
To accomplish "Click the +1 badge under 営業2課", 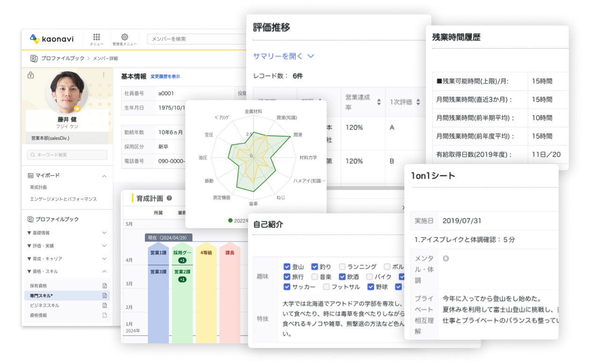I will [x=182, y=279].
